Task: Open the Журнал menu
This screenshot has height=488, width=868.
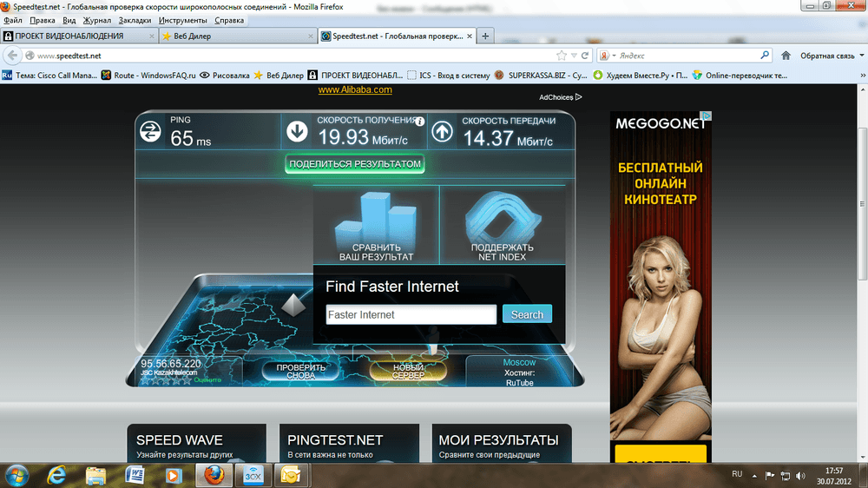Action: coord(97,21)
